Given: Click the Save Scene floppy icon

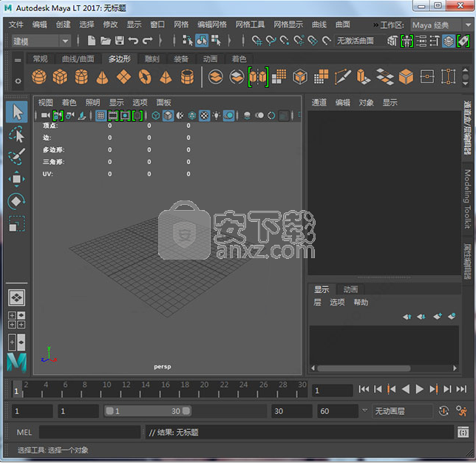Looking at the screenshot, I should point(119,41).
